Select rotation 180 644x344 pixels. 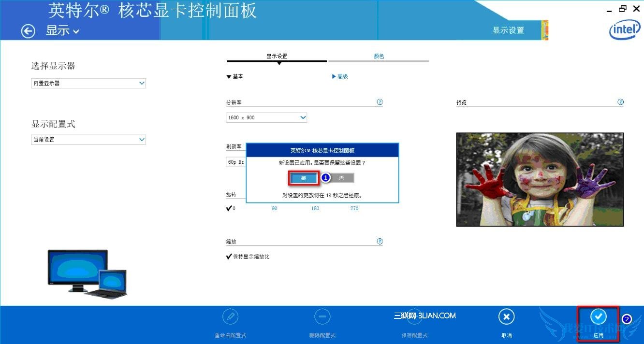[x=315, y=209]
